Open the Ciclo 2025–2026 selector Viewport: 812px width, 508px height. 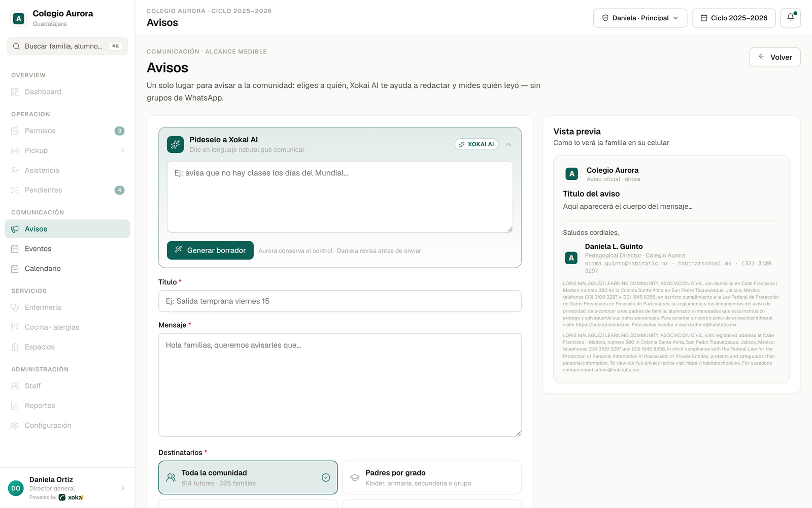734,18
